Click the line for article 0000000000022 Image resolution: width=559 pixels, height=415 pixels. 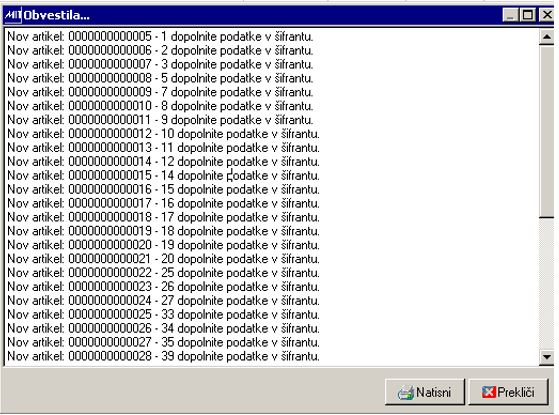(163, 273)
